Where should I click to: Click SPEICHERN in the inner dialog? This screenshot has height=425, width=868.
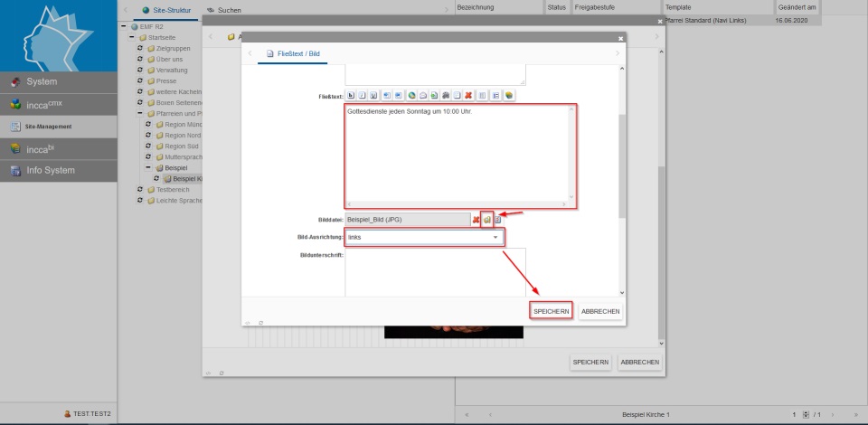552,311
